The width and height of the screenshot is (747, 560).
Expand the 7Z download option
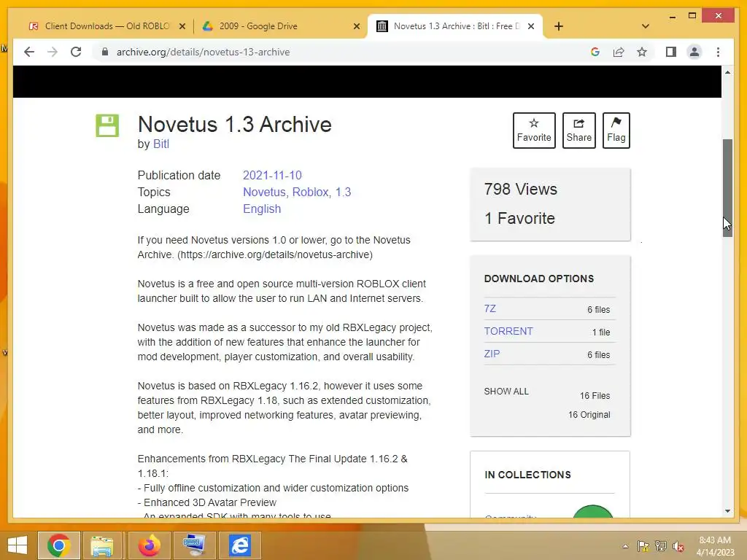click(490, 308)
